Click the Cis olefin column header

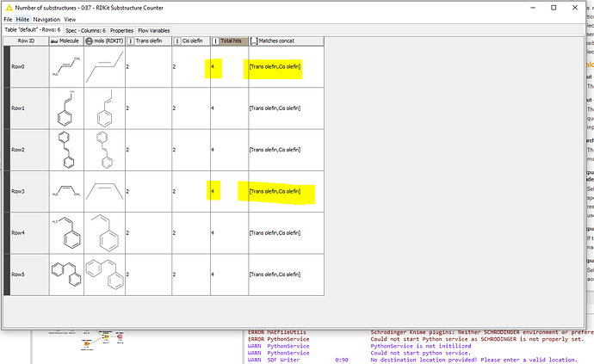(191, 41)
